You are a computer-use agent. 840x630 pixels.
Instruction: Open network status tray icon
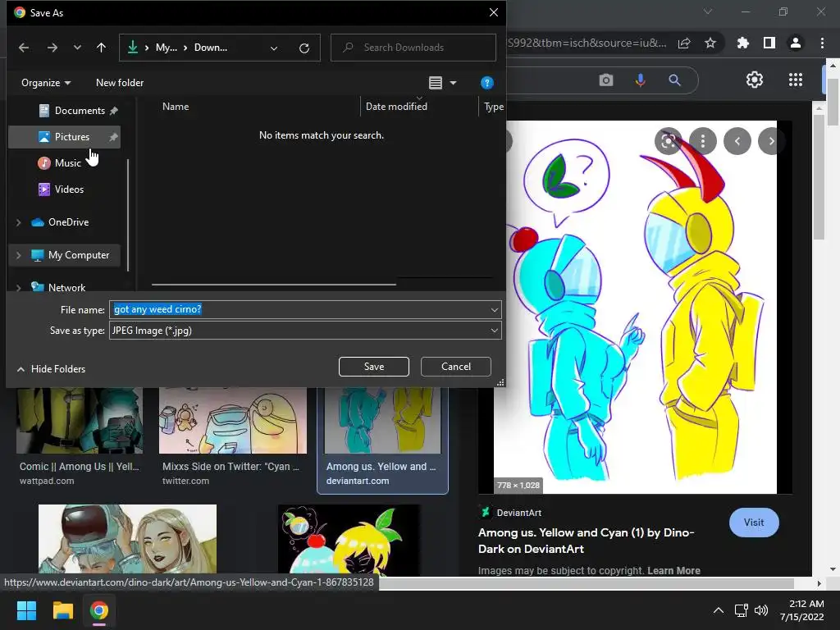click(x=742, y=610)
